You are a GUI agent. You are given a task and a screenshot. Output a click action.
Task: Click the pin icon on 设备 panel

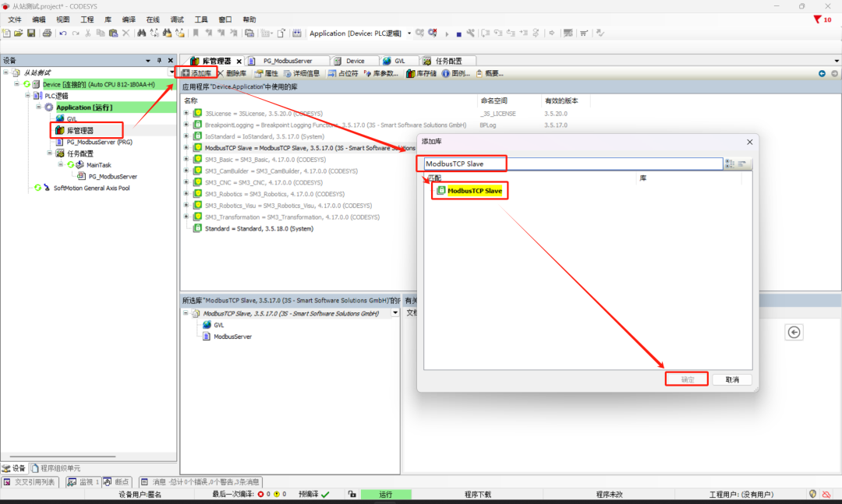click(159, 61)
